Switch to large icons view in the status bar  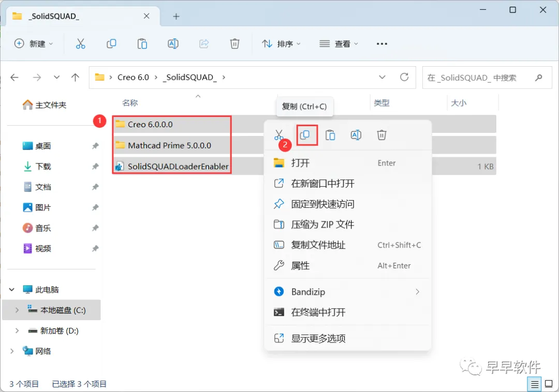point(549,384)
